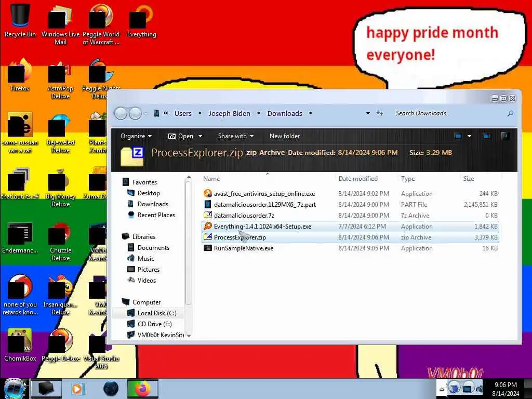Click the help icon in Explorer toolbar
This screenshot has height=399, width=532.
pyautogui.click(x=505, y=136)
